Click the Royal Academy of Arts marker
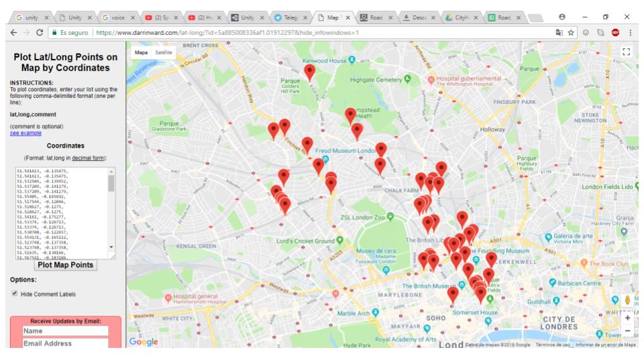The width and height of the screenshot is (644, 362). 427,328
